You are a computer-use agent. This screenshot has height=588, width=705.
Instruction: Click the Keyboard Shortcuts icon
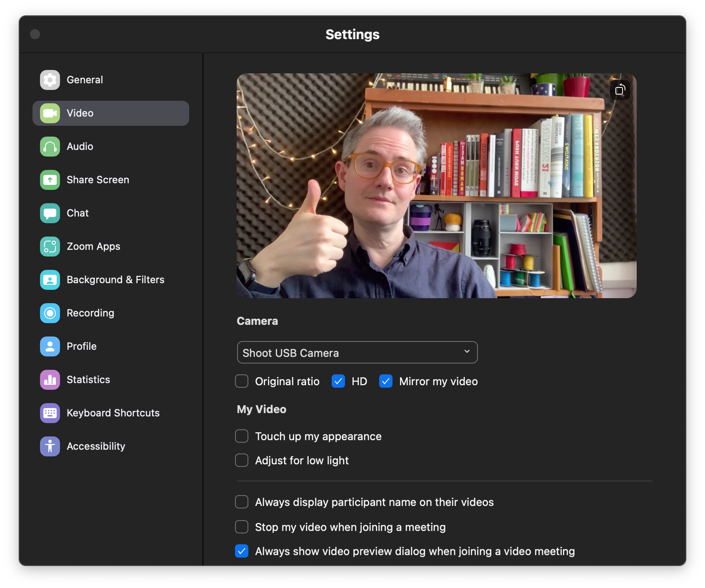coord(50,413)
